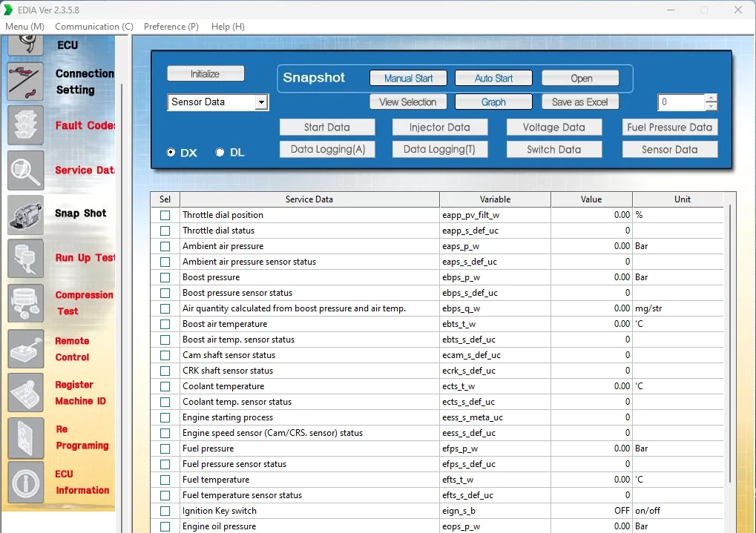Launch the Compression Test icon
Image resolution: width=756 pixels, height=533 pixels.
[x=26, y=303]
